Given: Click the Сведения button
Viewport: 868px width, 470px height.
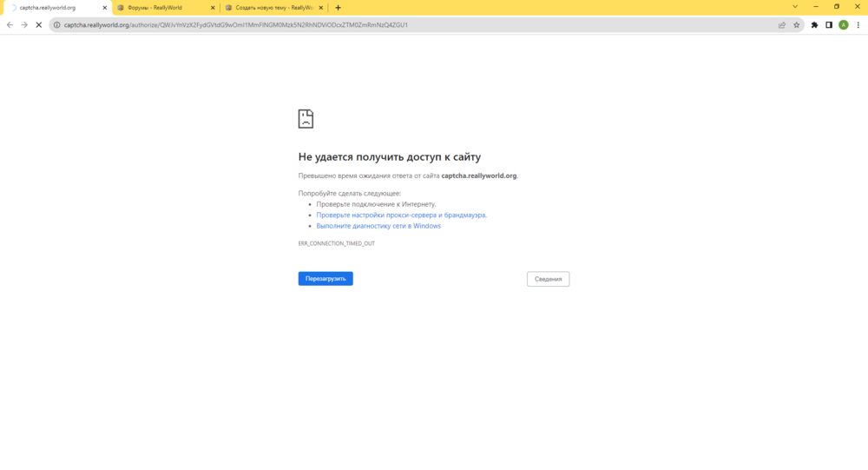Looking at the screenshot, I should [548, 279].
